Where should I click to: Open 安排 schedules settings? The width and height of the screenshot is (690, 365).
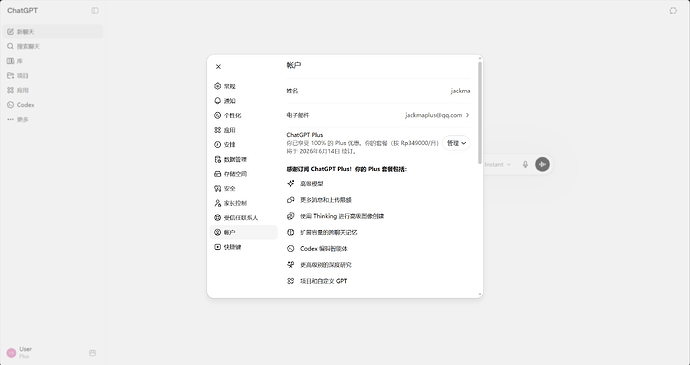[243, 144]
